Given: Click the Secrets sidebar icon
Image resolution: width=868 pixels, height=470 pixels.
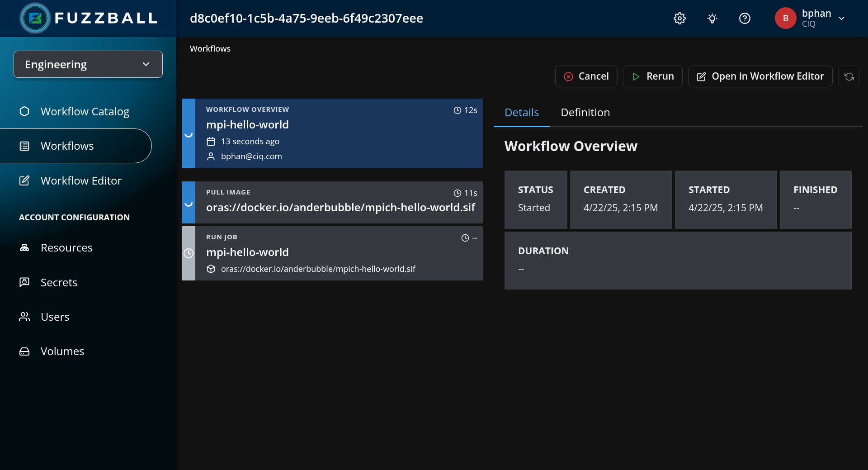Looking at the screenshot, I should point(24,282).
